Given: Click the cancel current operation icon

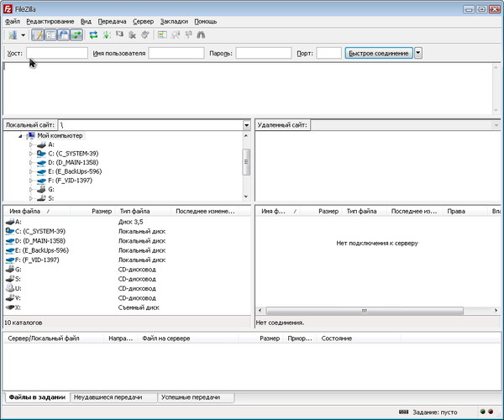Looking at the screenshot, I should [119, 34].
